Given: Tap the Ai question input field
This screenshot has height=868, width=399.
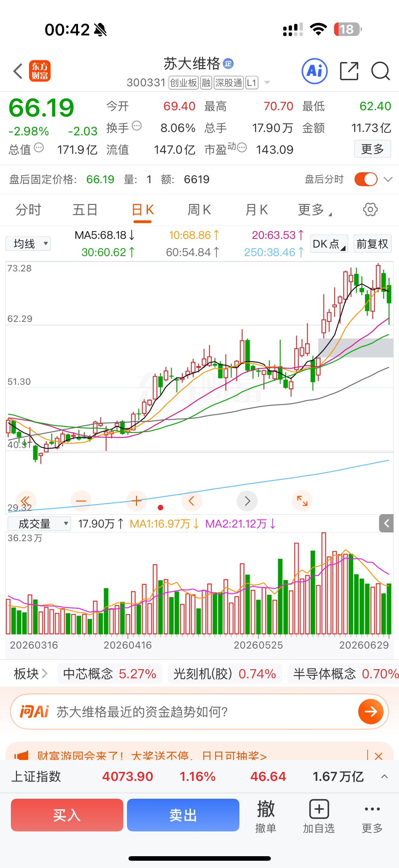Looking at the screenshot, I should point(199,712).
